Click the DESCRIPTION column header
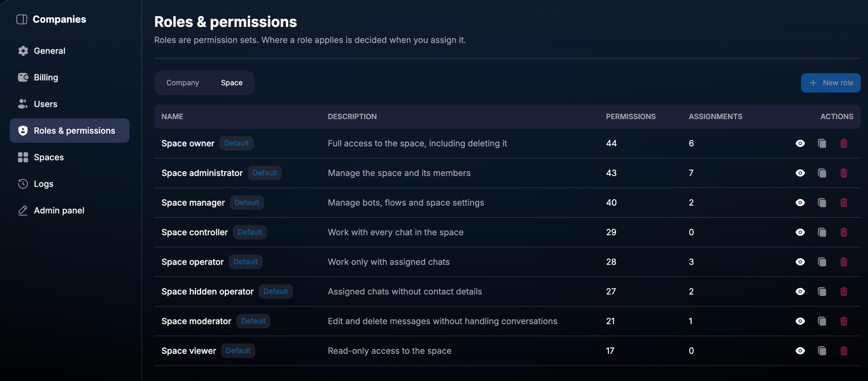The height and width of the screenshot is (381, 868). point(352,117)
